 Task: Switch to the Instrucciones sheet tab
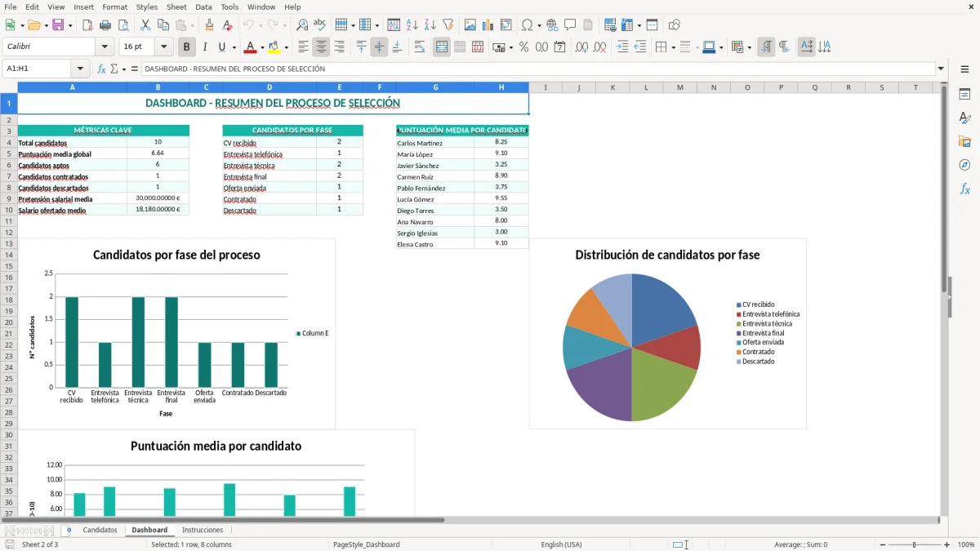(x=203, y=530)
